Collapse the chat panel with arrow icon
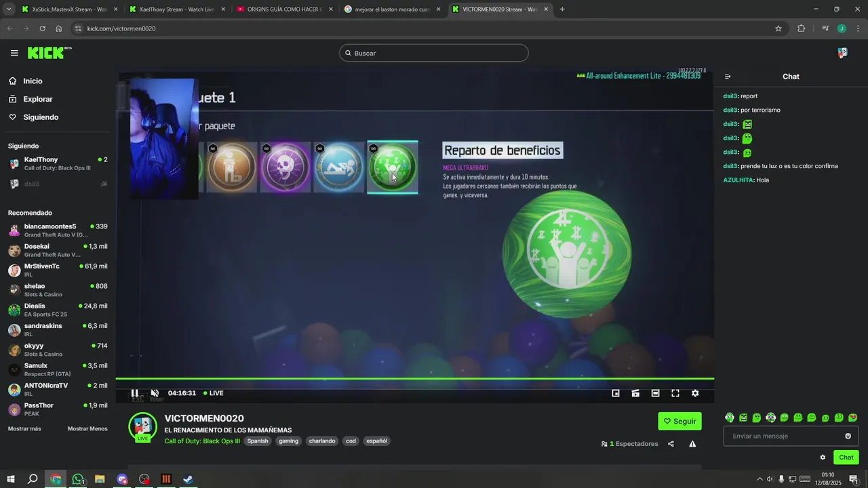The width and height of the screenshot is (868, 488). (728, 77)
